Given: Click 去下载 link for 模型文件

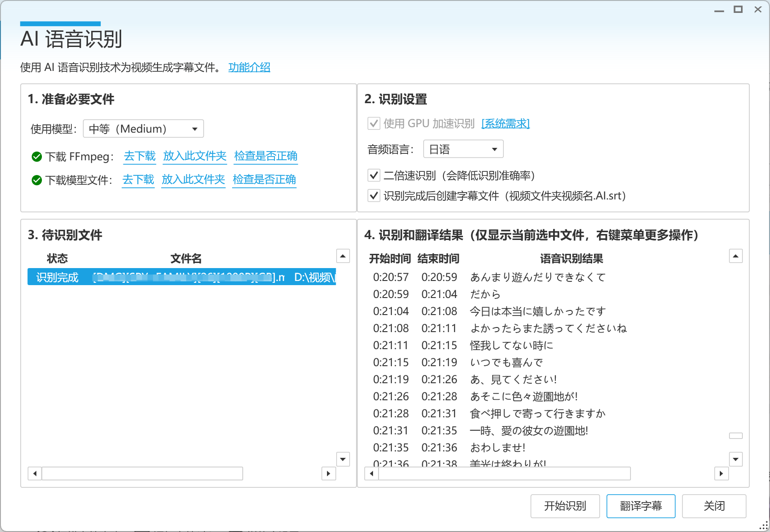Looking at the screenshot, I should tap(138, 180).
